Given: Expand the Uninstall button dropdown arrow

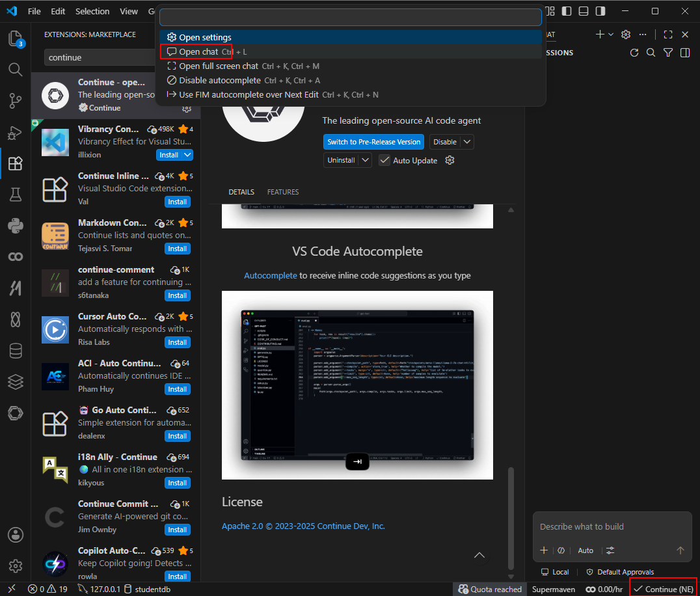Looking at the screenshot, I should coord(365,160).
